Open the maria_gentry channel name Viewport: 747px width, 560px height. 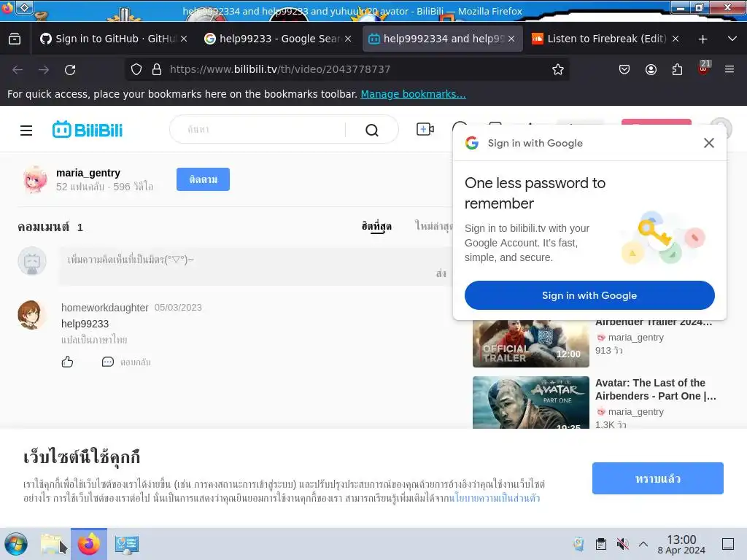pos(88,173)
